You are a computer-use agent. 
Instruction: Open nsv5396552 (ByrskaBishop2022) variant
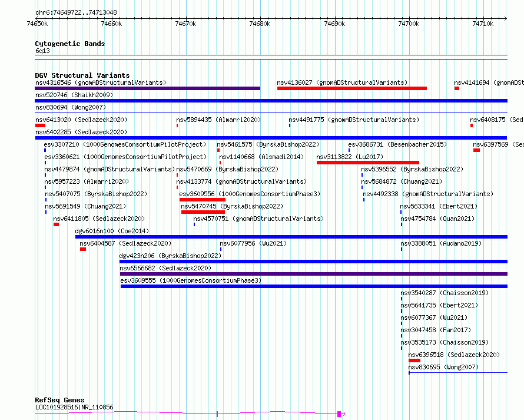[412, 169]
